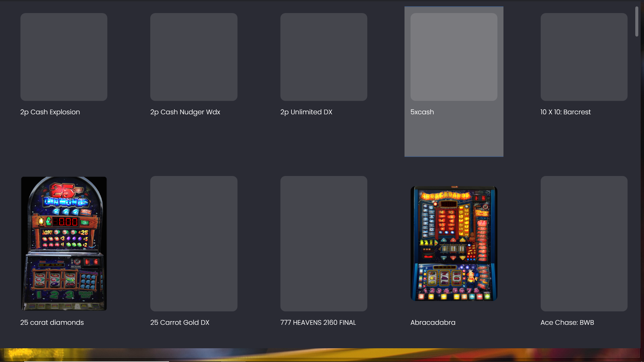Click the '2p Cash Nudger Wdx' title
The width and height of the screenshot is (644, 362).
tap(185, 112)
